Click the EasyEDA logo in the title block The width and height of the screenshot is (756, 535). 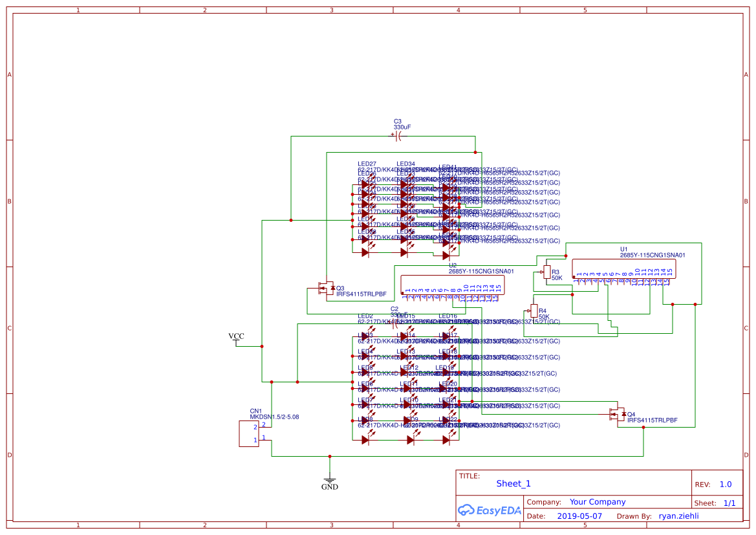point(489,510)
